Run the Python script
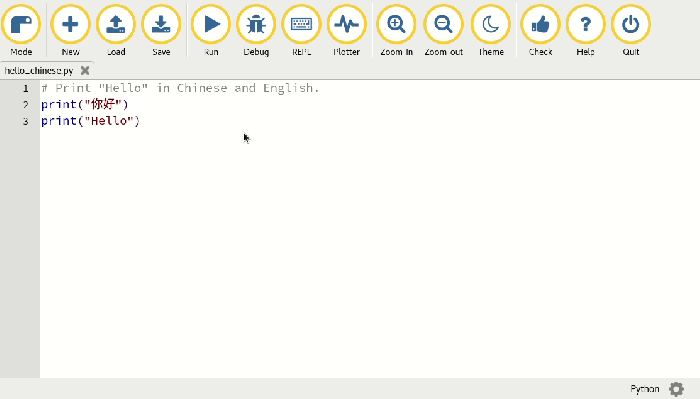 [211, 30]
